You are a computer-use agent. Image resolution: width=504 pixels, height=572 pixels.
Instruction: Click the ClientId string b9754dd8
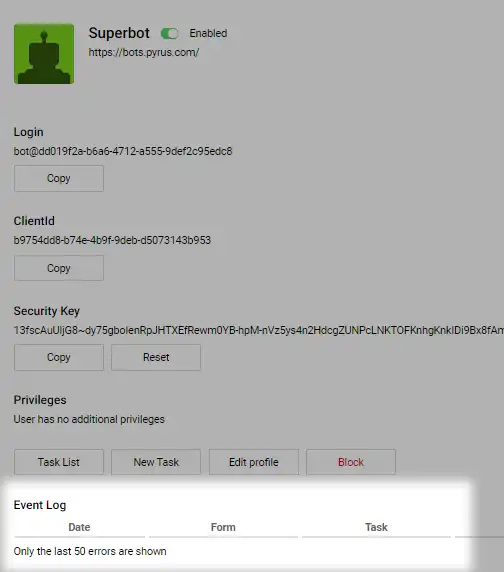click(x=112, y=240)
